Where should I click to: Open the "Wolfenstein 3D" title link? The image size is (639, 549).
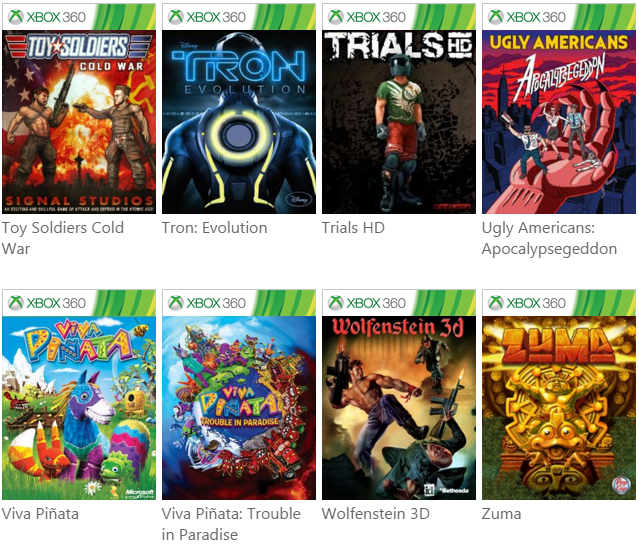tap(376, 514)
